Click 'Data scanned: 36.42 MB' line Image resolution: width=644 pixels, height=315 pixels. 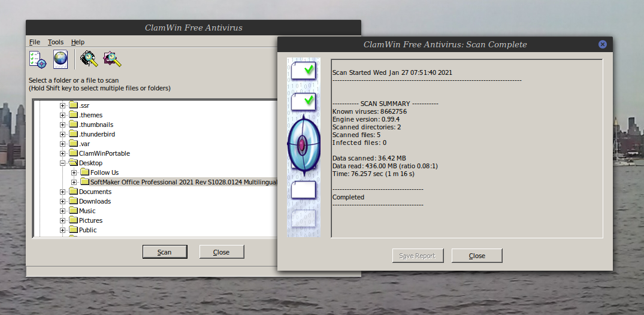pos(369,158)
